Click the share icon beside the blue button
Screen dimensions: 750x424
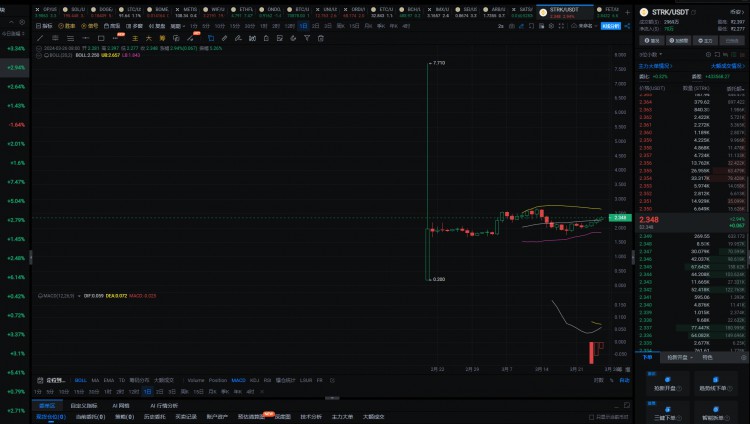coord(627,26)
